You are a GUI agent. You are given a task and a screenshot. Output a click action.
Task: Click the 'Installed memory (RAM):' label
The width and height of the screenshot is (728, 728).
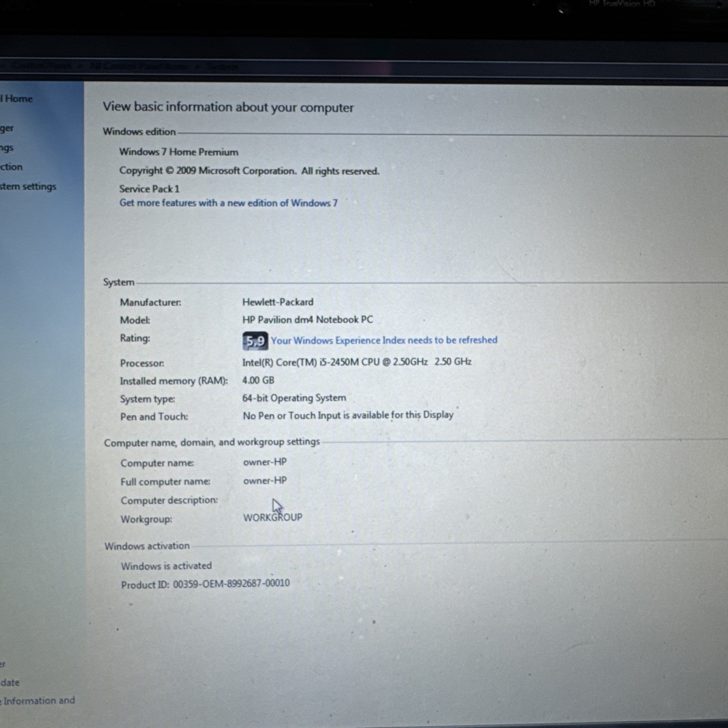point(174,381)
